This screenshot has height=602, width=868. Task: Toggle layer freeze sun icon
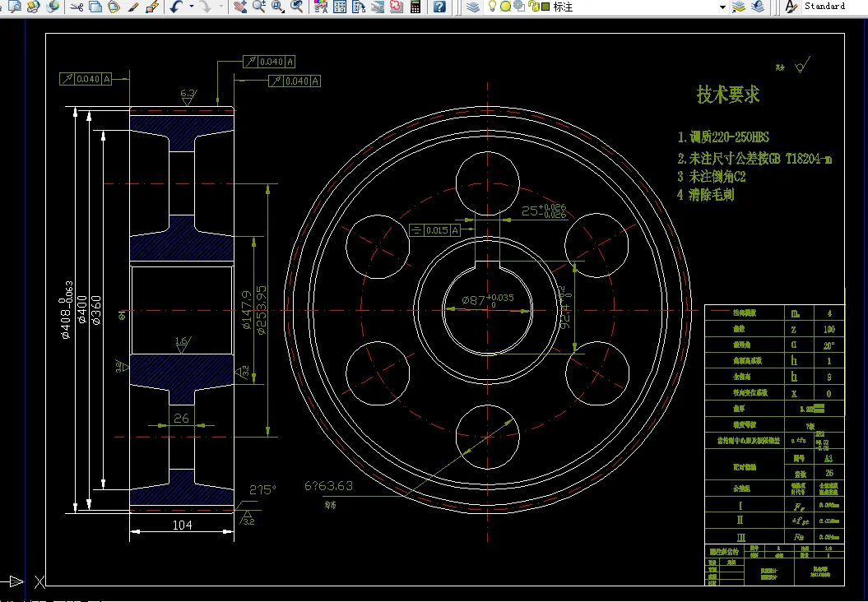505,7
